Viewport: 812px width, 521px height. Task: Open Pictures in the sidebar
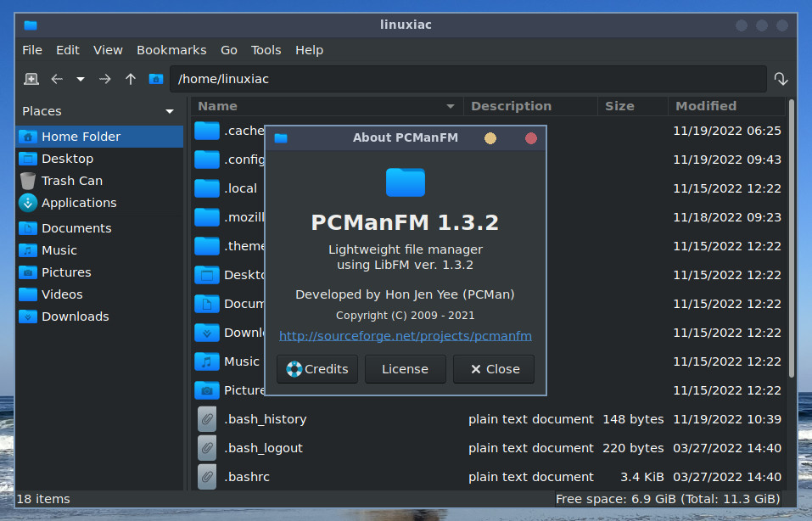tap(99, 272)
